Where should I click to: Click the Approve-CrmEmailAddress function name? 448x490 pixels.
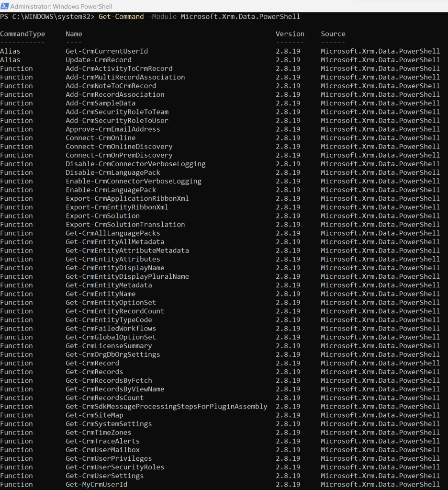point(113,129)
